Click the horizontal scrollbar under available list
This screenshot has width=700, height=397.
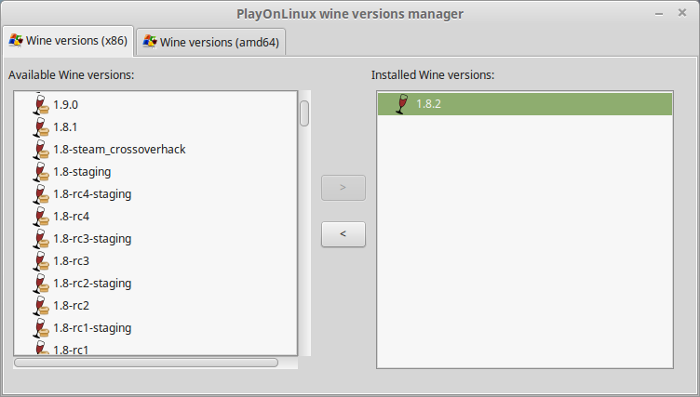pyautogui.click(x=146, y=362)
